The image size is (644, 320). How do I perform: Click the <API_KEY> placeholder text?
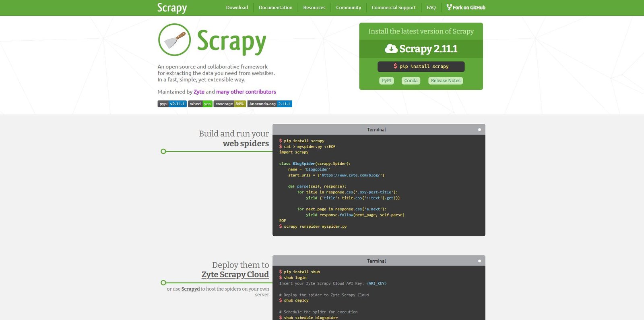(x=376, y=284)
